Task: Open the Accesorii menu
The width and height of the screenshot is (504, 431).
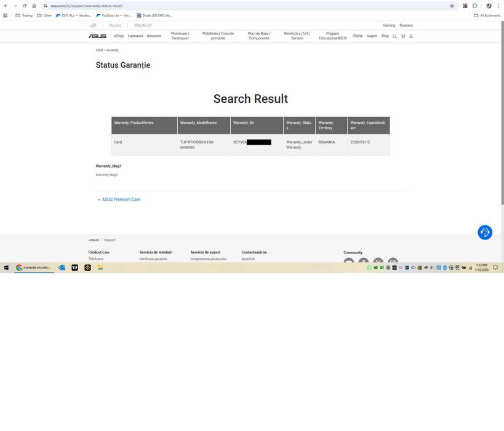Action: [154, 36]
